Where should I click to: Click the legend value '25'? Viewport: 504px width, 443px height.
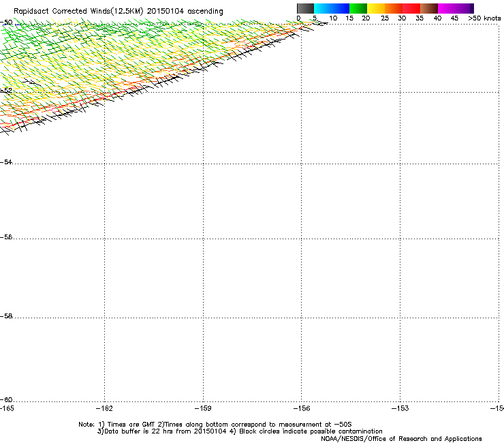385,18
